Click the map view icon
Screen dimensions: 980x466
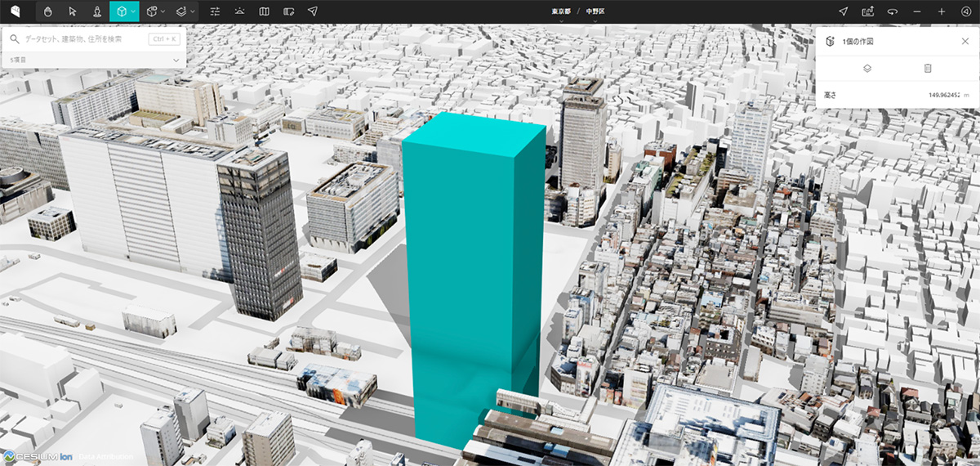coord(264,11)
